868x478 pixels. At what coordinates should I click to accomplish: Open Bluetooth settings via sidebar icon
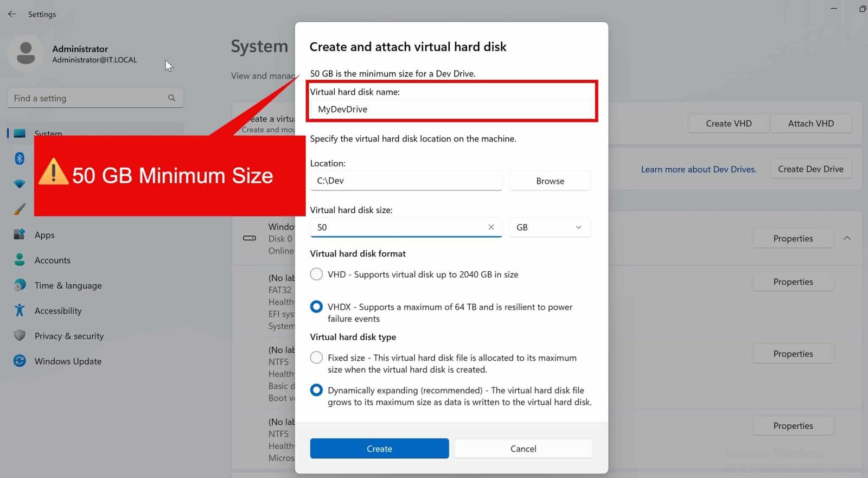coord(20,158)
